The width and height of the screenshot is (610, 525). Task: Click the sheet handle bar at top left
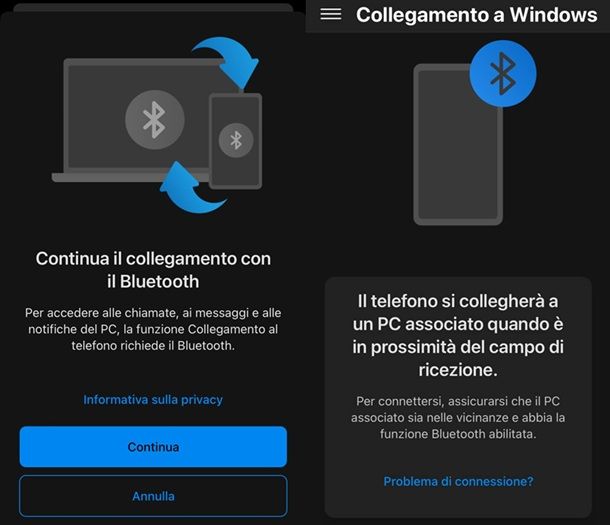[x=153, y=8]
